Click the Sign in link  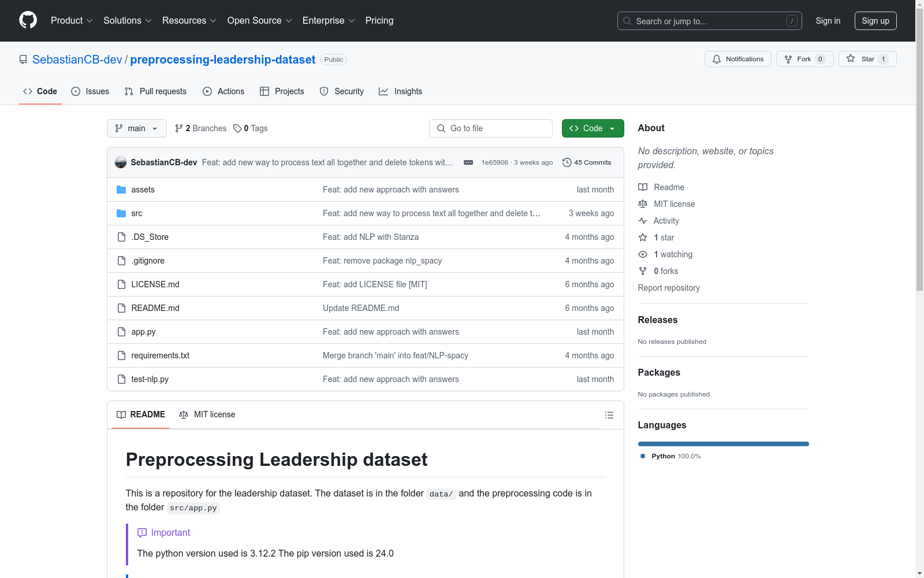(x=828, y=21)
